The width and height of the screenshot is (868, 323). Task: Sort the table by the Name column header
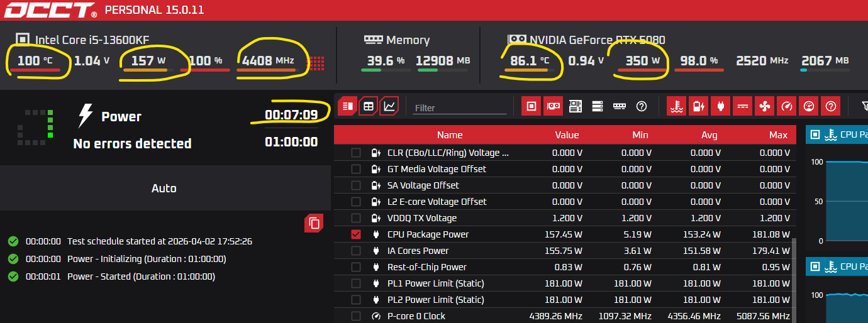(450, 134)
